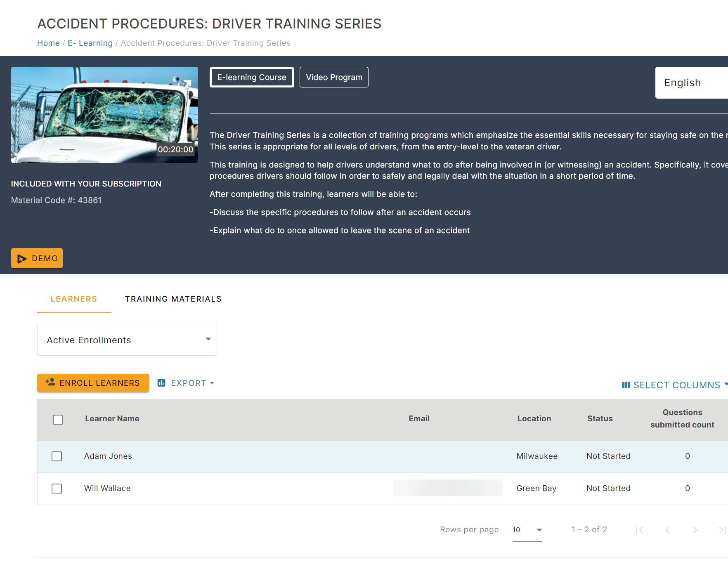
Task: Click the '1 – 2 of 2' pagination text
Action: click(589, 529)
